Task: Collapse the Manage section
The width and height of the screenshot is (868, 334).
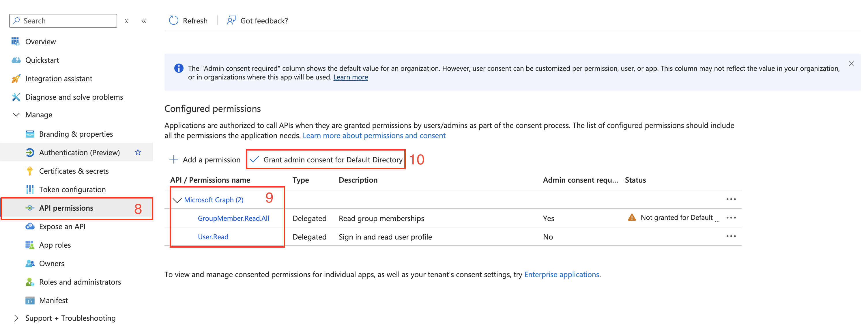Action: [16, 115]
